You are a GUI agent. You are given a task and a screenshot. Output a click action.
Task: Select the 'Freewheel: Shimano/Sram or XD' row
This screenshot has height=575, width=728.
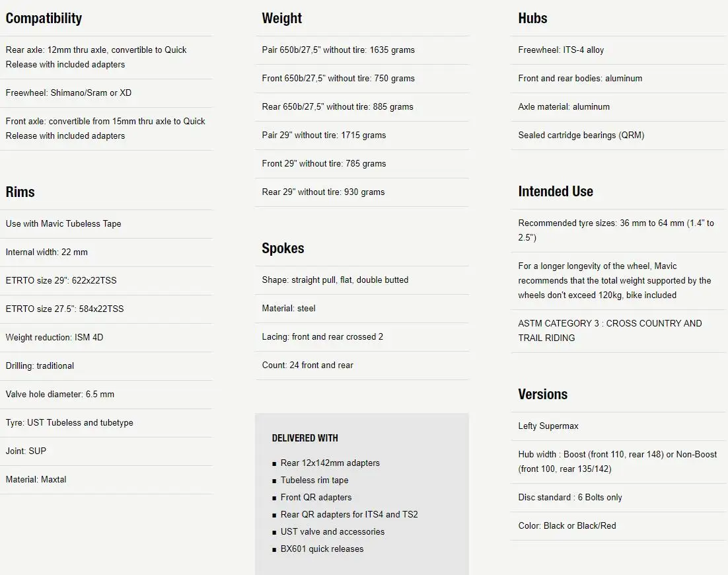point(106,93)
